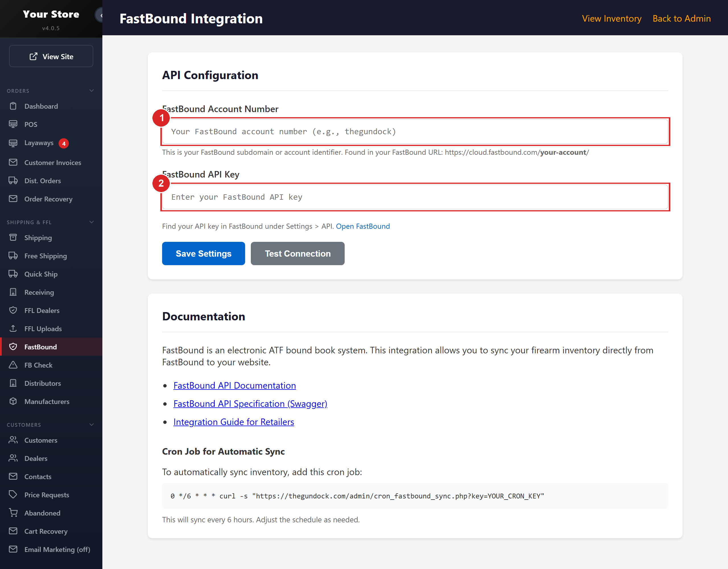Click the Open FastBound link
Viewport: 728px width, 569px height.
tap(363, 226)
